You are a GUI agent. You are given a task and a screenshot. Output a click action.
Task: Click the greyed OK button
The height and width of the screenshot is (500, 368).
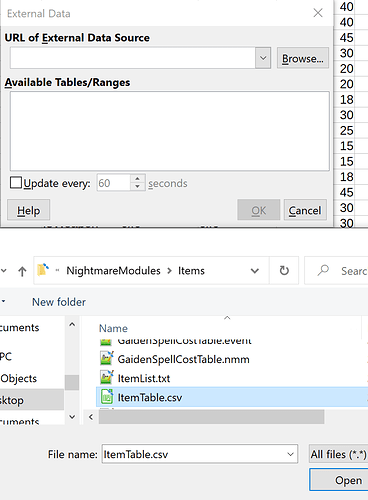point(259,210)
